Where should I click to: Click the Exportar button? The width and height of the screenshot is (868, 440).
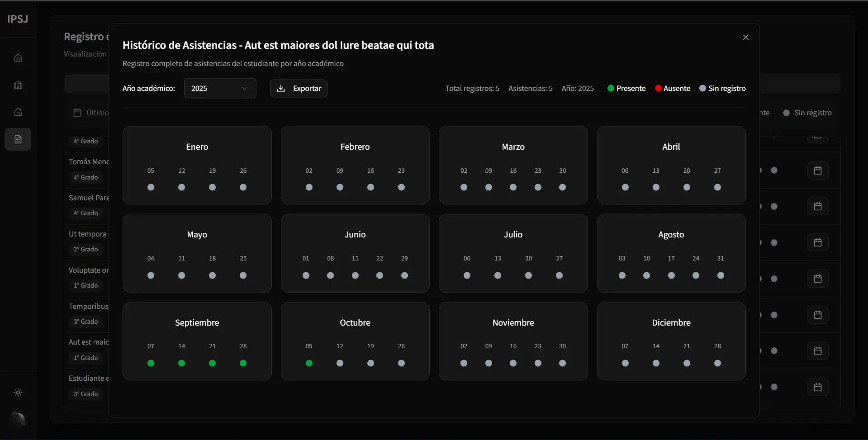click(x=299, y=88)
